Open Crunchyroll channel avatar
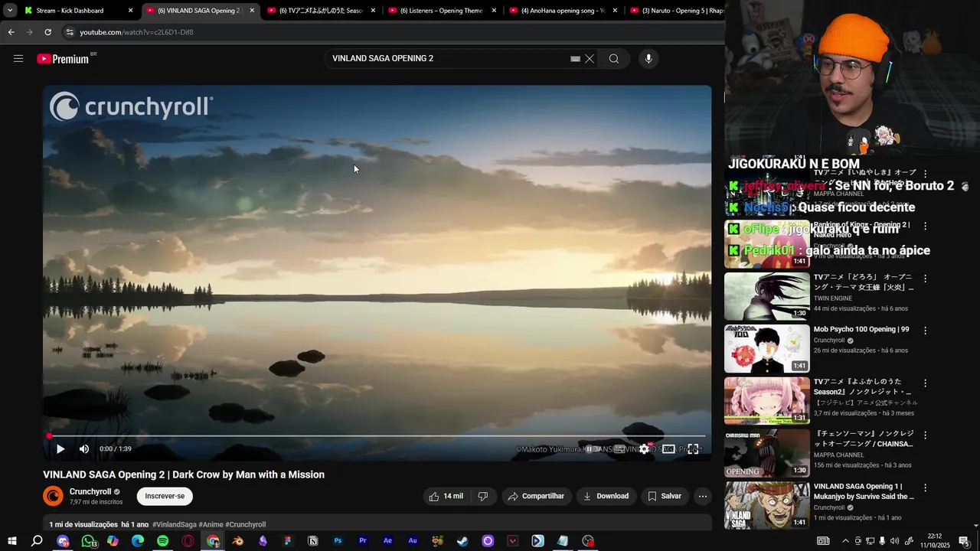The width and height of the screenshot is (980, 551). (53, 497)
